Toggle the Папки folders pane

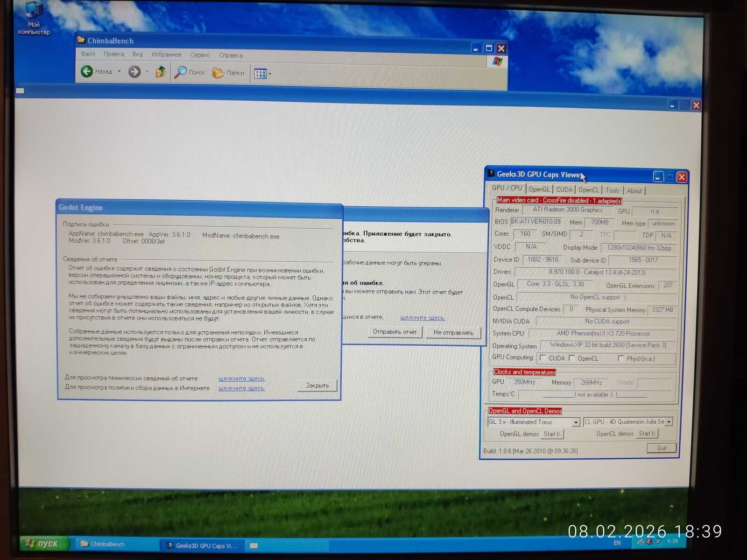[x=228, y=73]
